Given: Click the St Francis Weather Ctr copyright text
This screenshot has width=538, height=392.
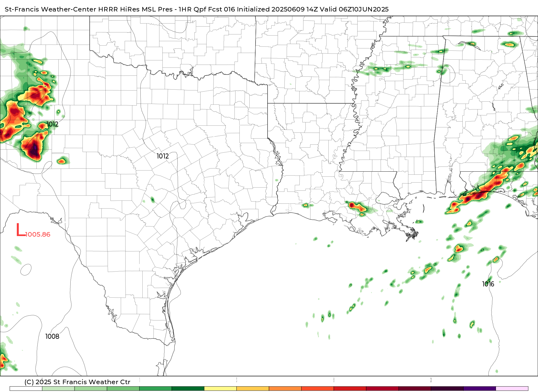Looking at the screenshot, I should [77, 382].
